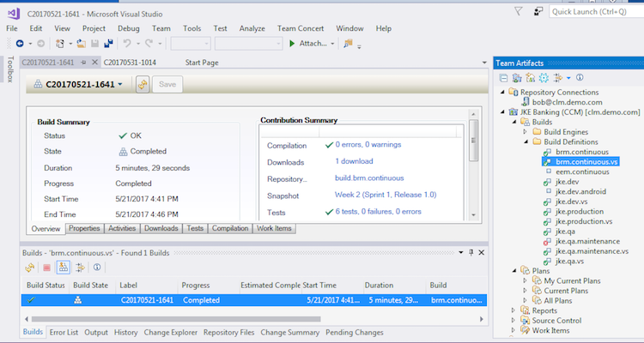This screenshot has height=343, width=644.
Task: Click the New Project toolbar icon
Action: (x=60, y=44)
